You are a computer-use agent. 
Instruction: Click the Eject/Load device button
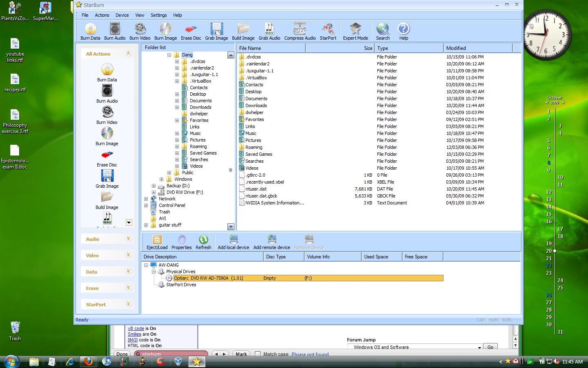click(x=157, y=242)
